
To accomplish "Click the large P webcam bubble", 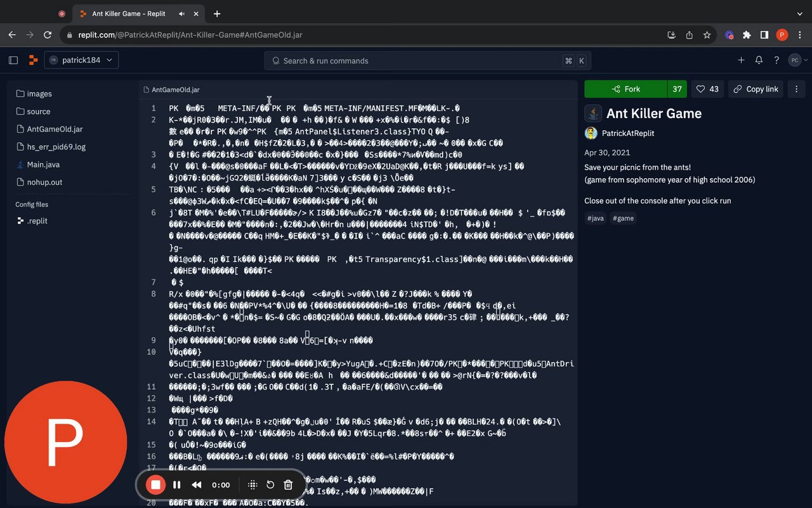I will (65, 441).
